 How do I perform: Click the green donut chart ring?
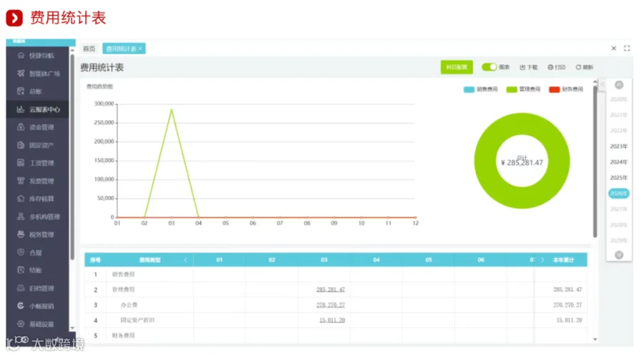[484, 161]
